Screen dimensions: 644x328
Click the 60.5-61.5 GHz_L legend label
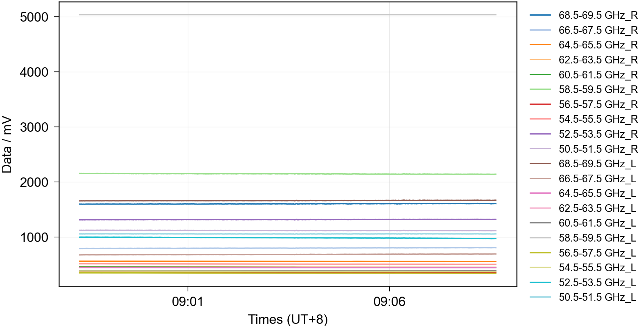tap(597, 223)
